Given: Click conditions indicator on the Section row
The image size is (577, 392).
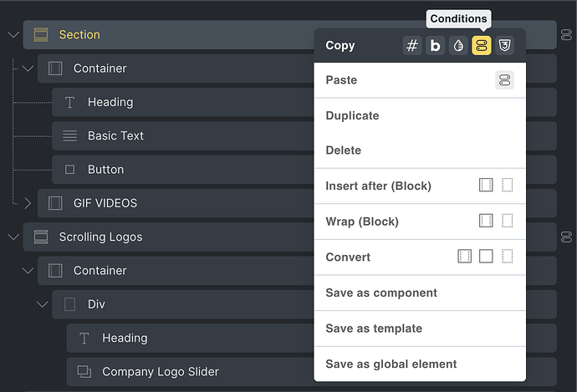Looking at the screenshot, I should 565,35.
